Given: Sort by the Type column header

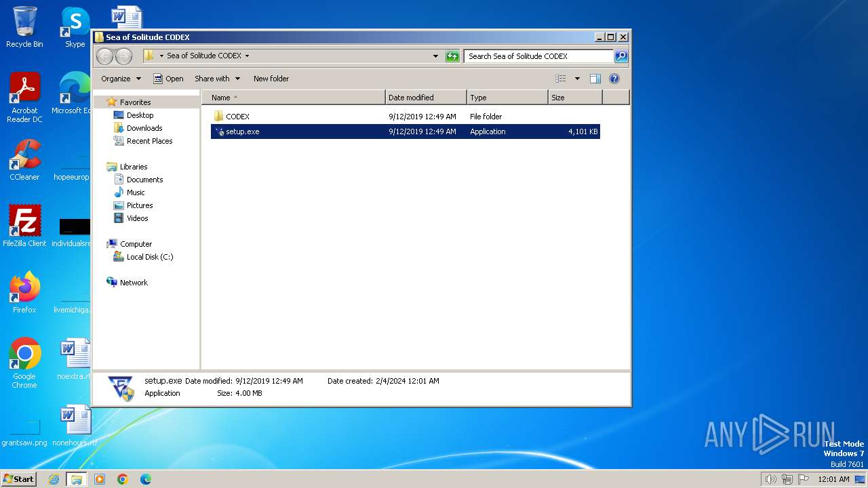Looking at the screenshot, I should coord(507,98).
